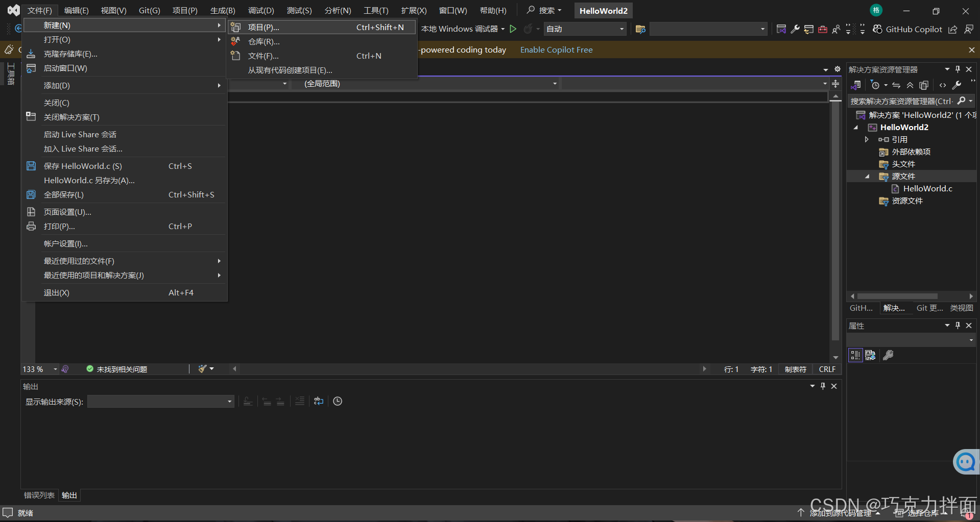The image size is (980, 522).
Task: Clear all text in the Output window
Action: 300,402
